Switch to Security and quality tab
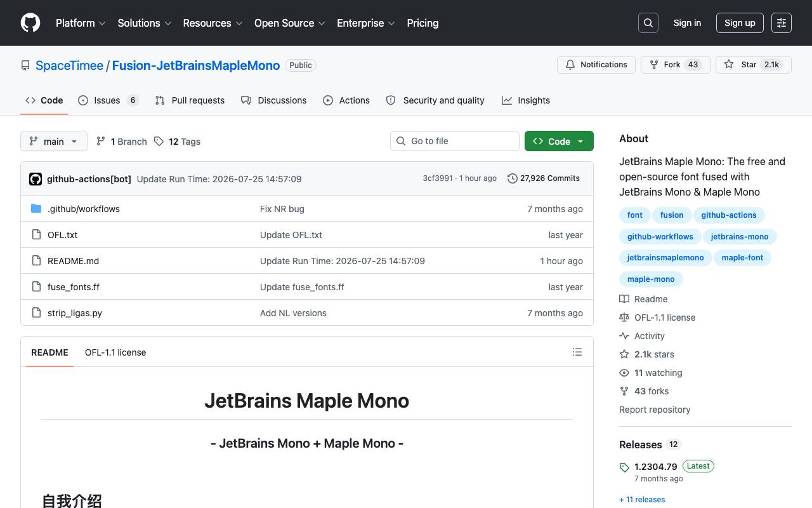This screenshot has height=508, width=812. click(435, 100)
